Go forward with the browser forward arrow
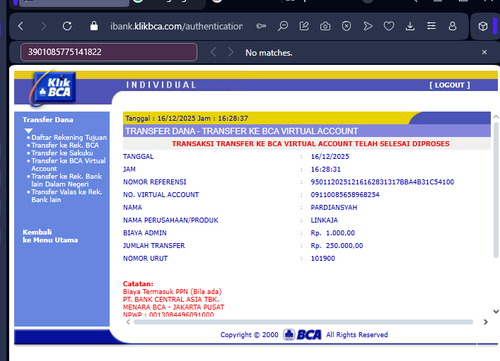Screen dimensions: 500x361 [x=43, y=26]
